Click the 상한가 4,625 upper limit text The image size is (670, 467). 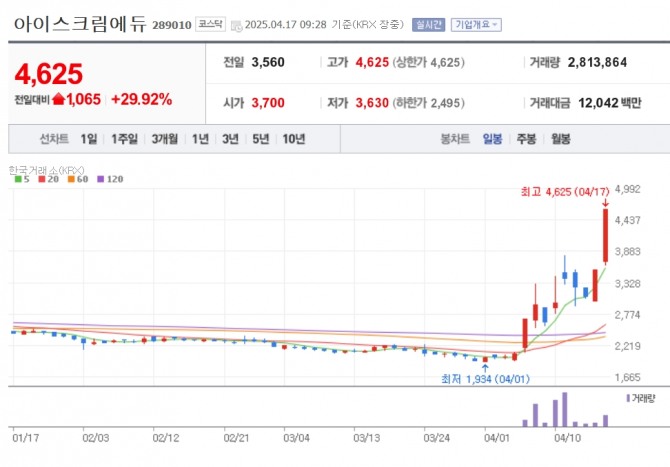(429, 62)
